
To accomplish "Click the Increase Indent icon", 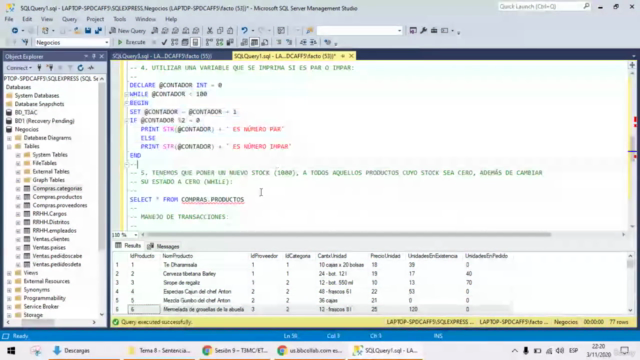I will point(313,42).
